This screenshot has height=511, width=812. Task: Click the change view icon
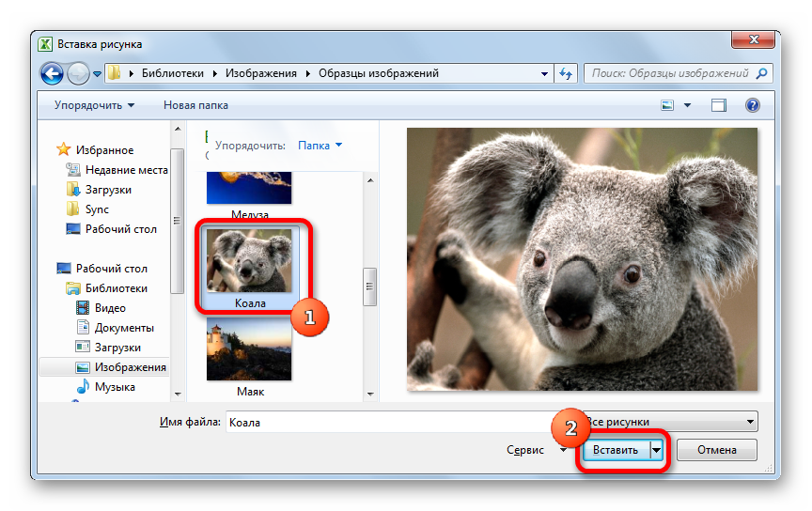click(668, 105)
